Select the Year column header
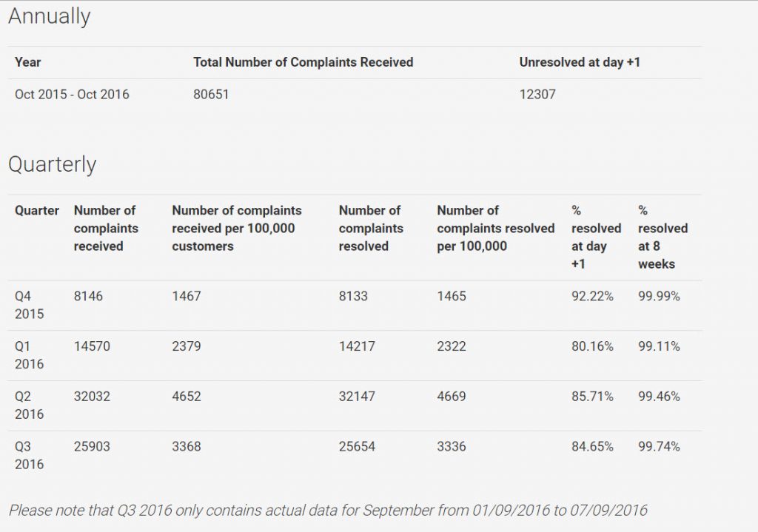Screen dimensions: 758x532 tap(28, 63)
